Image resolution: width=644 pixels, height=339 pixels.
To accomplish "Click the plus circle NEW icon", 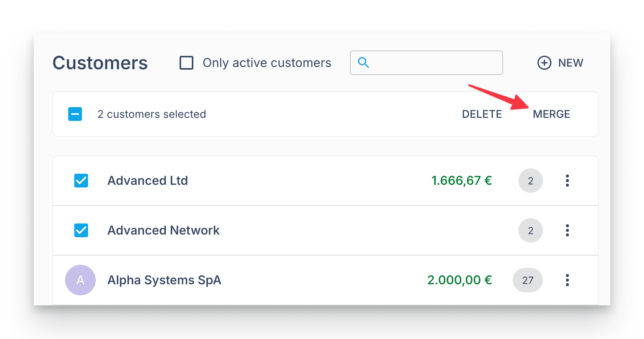I will (544, 63).
